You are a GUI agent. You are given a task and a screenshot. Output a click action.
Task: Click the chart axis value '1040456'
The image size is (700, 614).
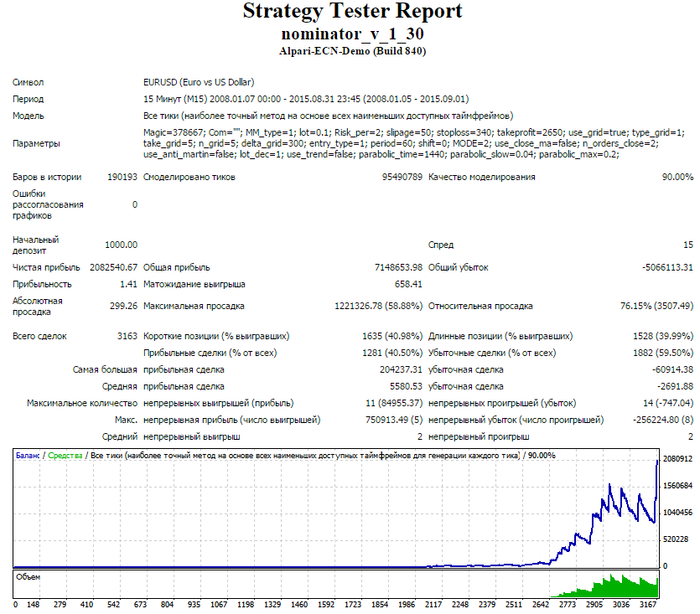click(x=677, y=513)
